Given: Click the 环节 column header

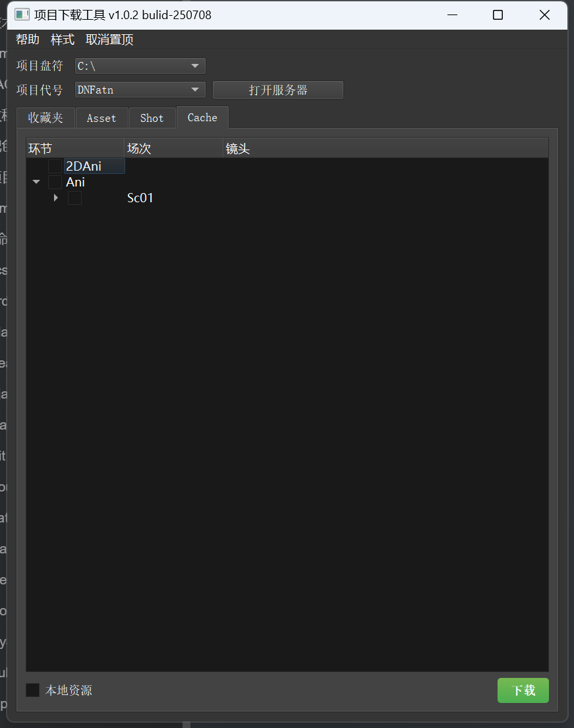Looking at the screenshot, I should coord(74,149).
